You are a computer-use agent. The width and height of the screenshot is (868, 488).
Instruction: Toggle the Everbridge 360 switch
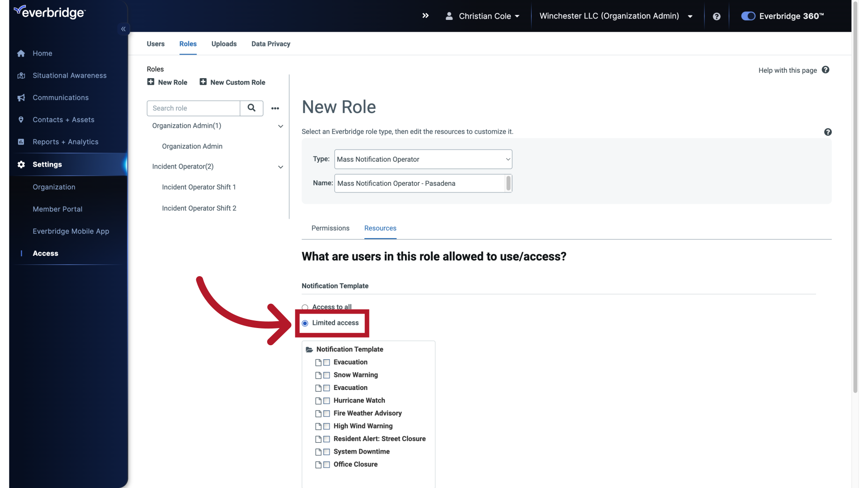(x=748, y=16)
